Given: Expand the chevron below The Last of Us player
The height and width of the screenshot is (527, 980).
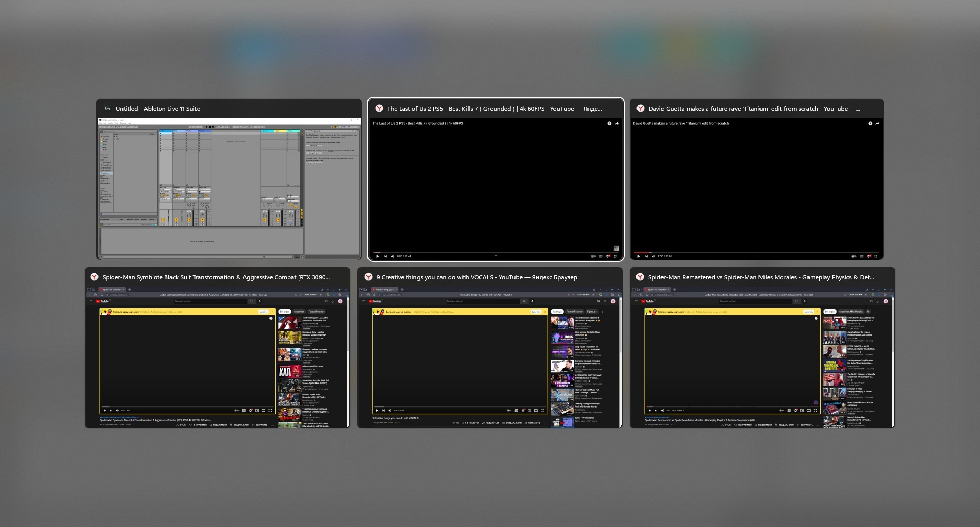Looking at the screenshot, I should pos(496,256).
